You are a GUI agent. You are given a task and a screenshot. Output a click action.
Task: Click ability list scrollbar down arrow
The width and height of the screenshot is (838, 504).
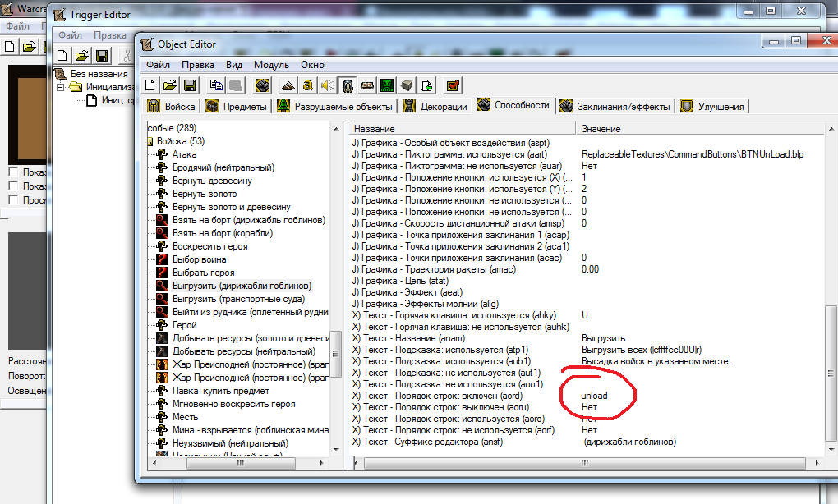[336, 450]
